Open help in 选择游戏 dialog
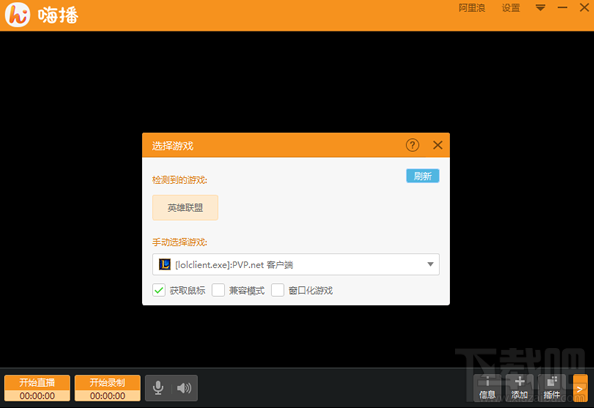Image resolution: width=594 pixels, height=408 pixels. coord(413,145)
